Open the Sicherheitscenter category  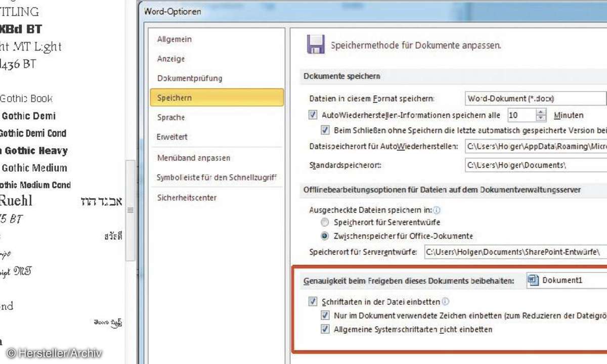pos(217,198)
